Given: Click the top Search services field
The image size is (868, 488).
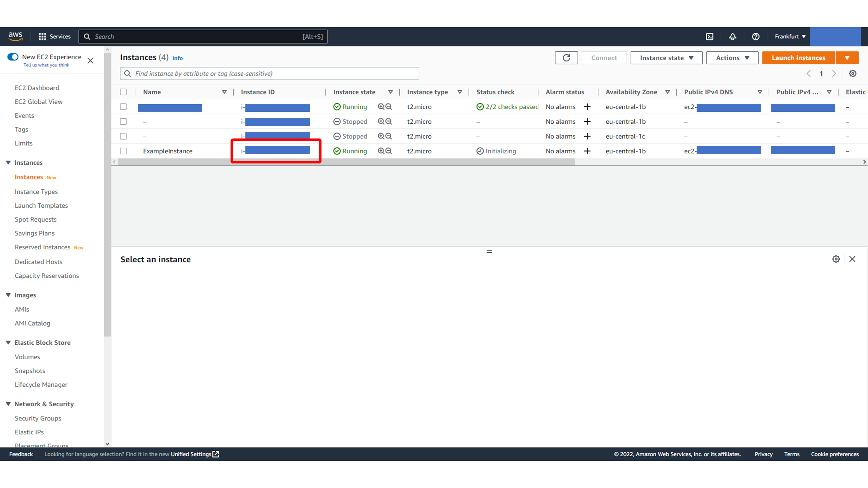Looking at the screenshot, I should click(203, 36).
